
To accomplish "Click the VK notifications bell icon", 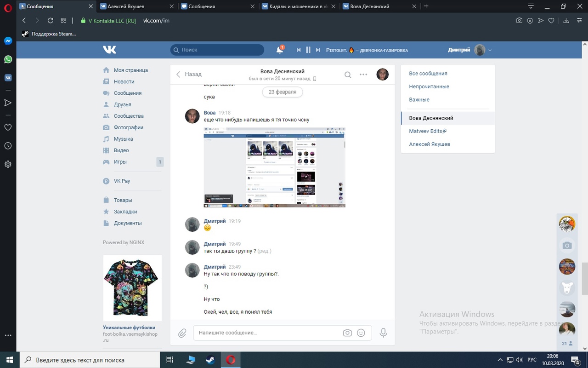I will 279,50.
